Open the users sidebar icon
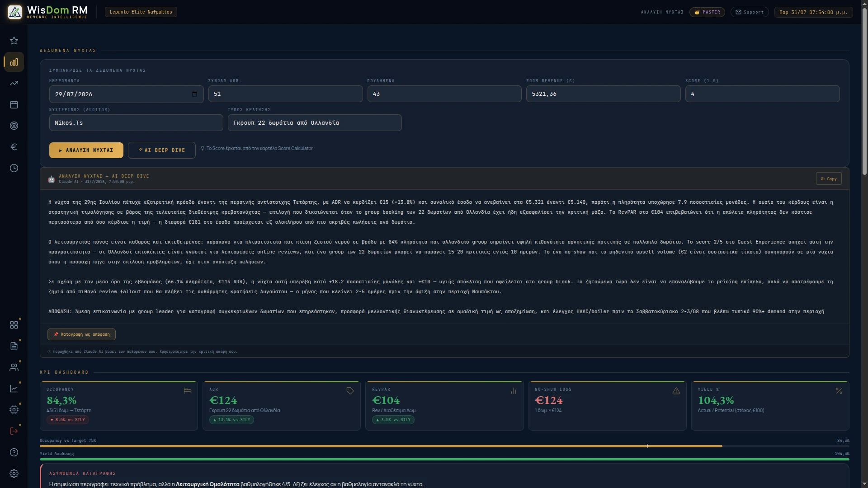Screen dimensions: 868x488 [14, 367]
